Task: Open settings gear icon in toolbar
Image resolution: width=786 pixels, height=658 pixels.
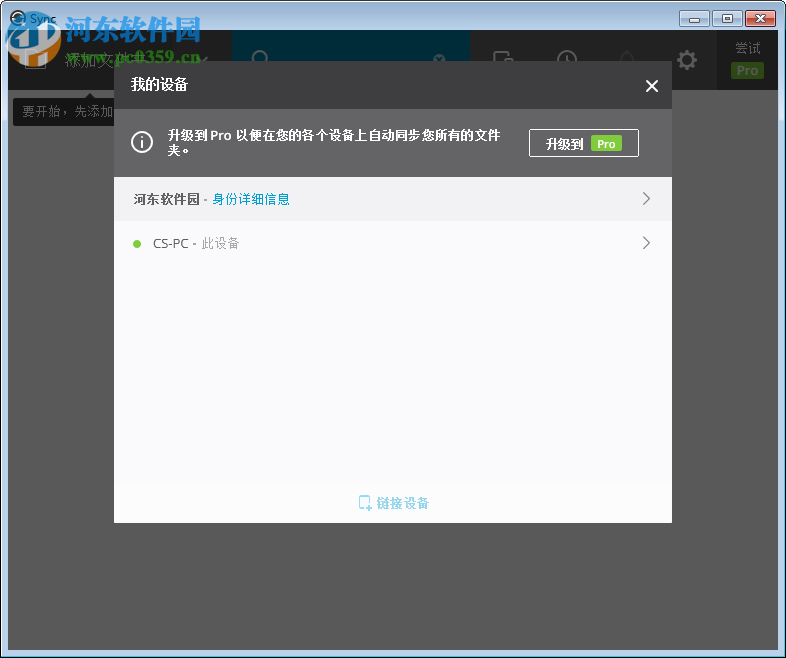Action: tap(686, 60)
